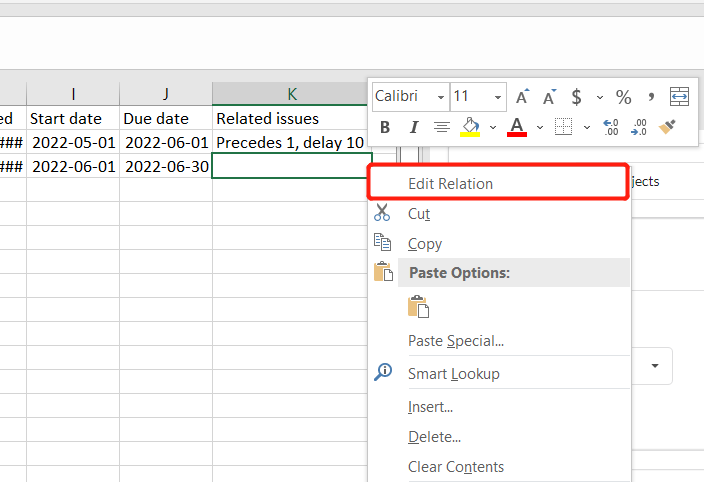Open dropdown arrow in right side pane

pyautogui.click(x=655, y=366)
